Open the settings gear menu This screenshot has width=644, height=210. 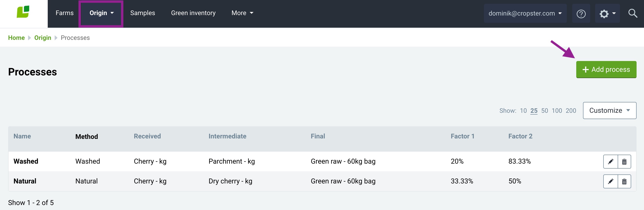[607, 14]
